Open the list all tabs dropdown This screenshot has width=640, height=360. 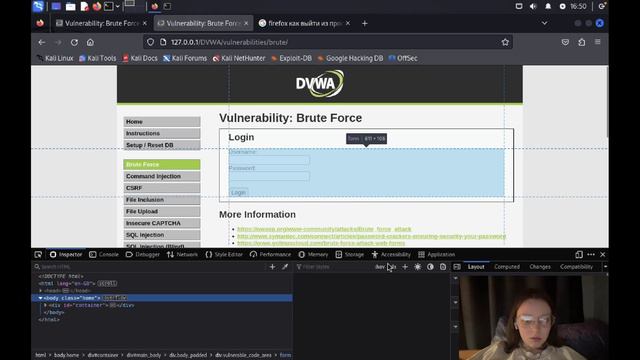(544, 23)
